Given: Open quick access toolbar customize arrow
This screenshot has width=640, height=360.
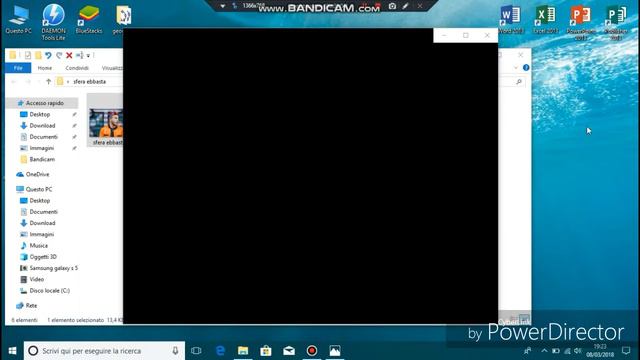Looking at the screenshot, I should click(x=88, y=56).
